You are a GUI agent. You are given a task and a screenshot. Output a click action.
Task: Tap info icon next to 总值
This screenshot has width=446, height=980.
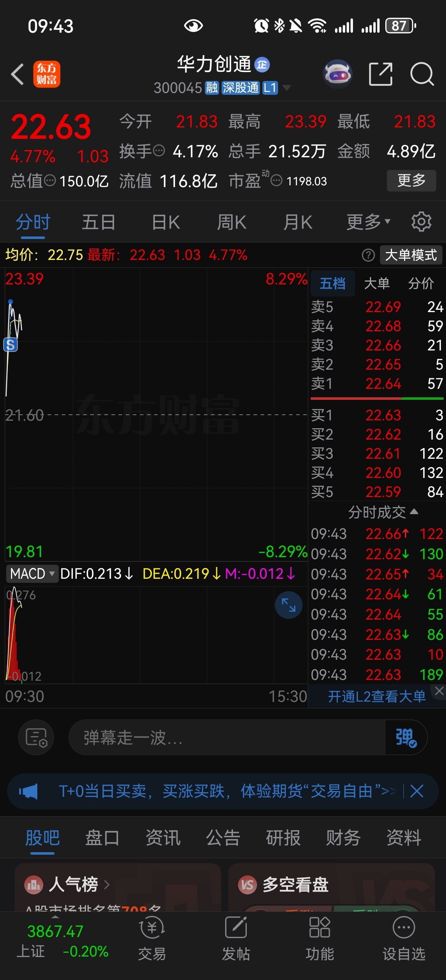click(50, 180)
